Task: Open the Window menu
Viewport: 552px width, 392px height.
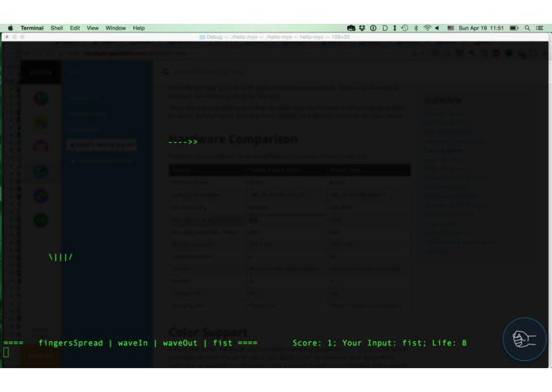Action: pos(115,28)
